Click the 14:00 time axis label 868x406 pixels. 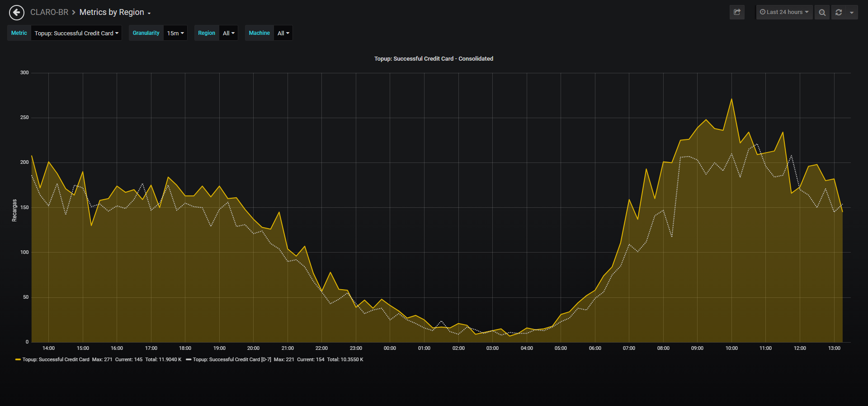click(x=48, y=349)
